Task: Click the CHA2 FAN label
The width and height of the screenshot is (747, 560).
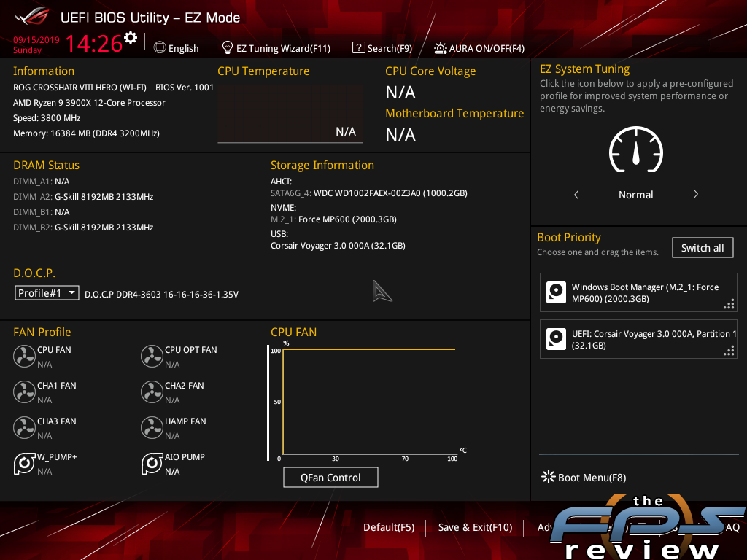Action: 185,385
